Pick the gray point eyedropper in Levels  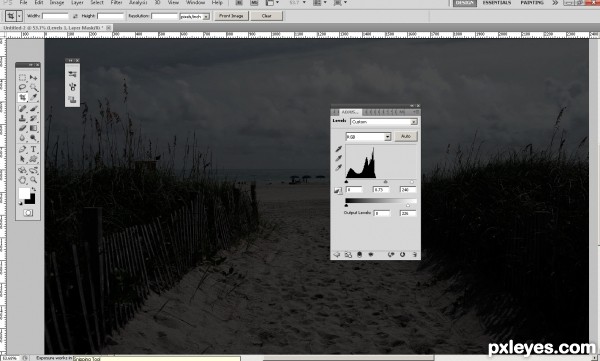tap(339, 158)
